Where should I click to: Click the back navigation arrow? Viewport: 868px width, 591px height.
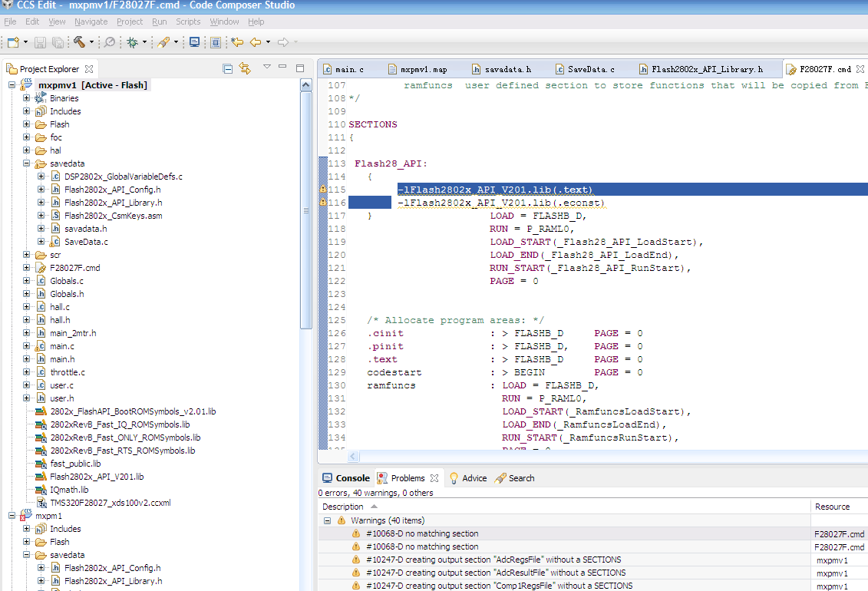click(x=256, y=42)
